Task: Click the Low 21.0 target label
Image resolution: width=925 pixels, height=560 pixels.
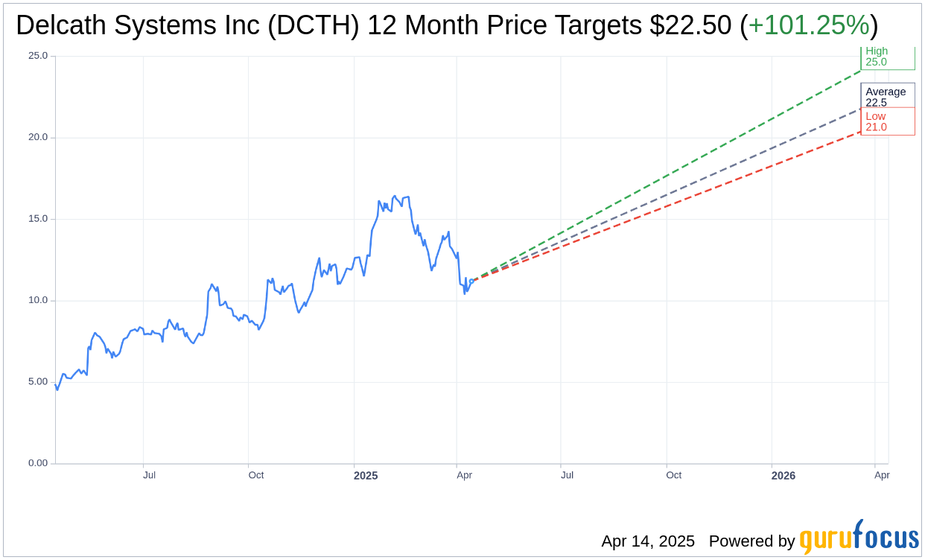Action: [886, 121]
